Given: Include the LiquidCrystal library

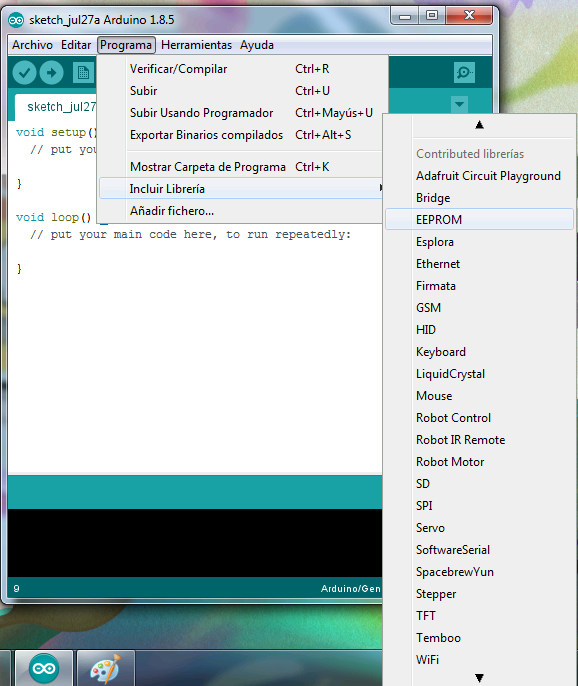Looking at the screenshot, I should (480, 374).
